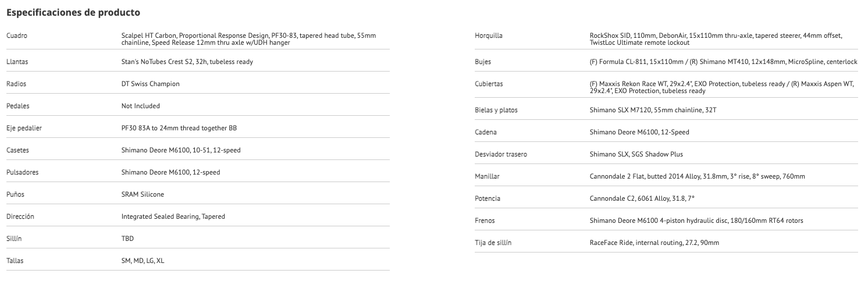The width and height of the screenshot is (868, 288).
Task: Click the Radios label
Action: point(16,84)
